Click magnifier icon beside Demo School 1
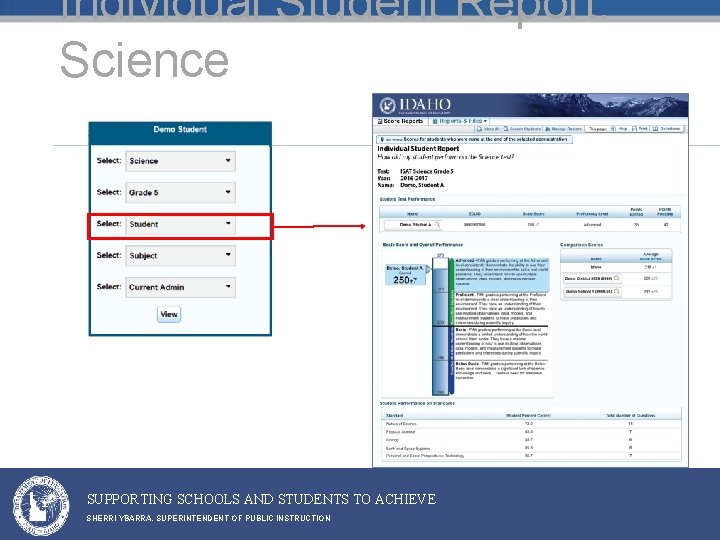Screen dimensions: 720x540 tap(616, 291)
